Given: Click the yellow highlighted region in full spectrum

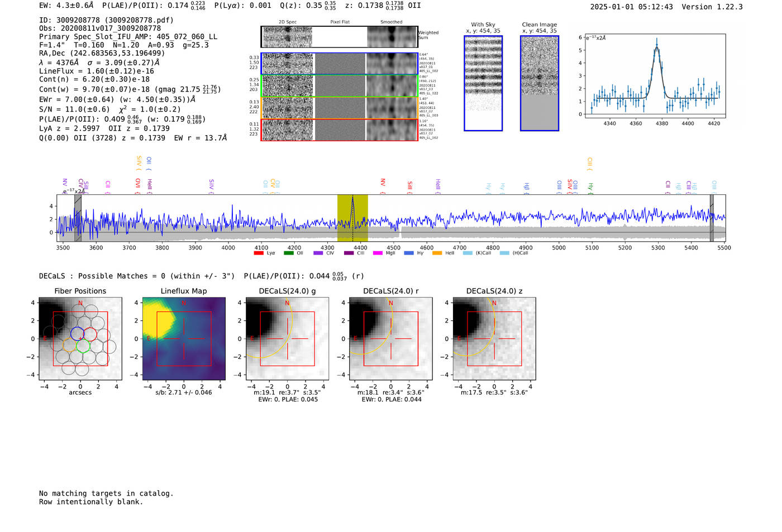Looking at the screenshot, I should coord(352,218).
